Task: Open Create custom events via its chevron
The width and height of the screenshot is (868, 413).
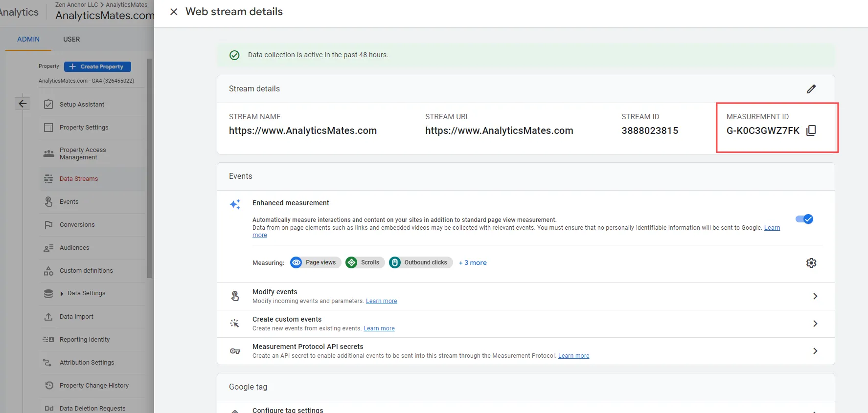Action: (x=815, y=324)
